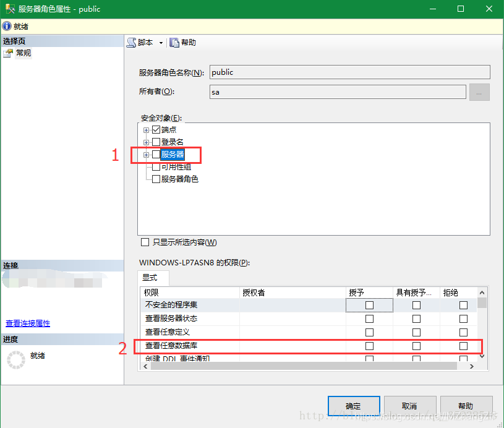Screen dimensions: 504x428
Task: Open the Script dropdown arrow
Action: click(161, 43)
